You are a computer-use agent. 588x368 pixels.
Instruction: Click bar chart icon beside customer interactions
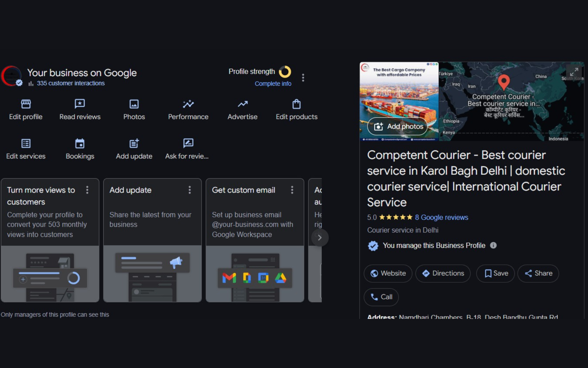point(31,83)
